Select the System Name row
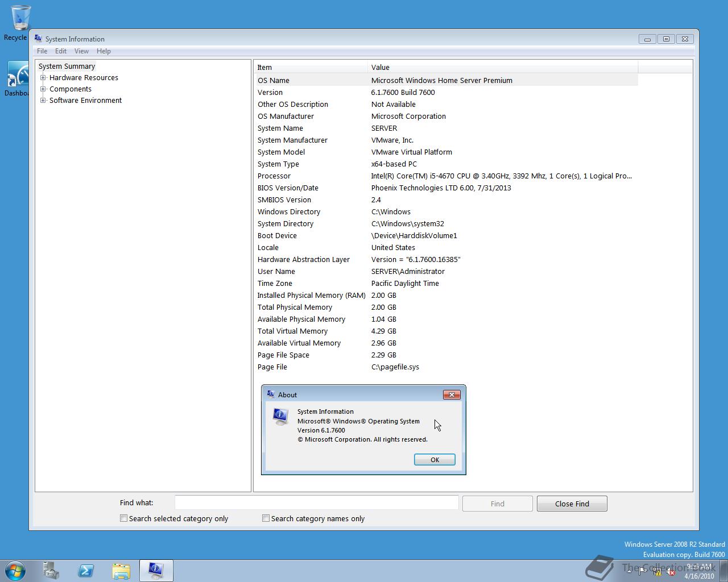728x582 pixels. (x=446, y=128)
